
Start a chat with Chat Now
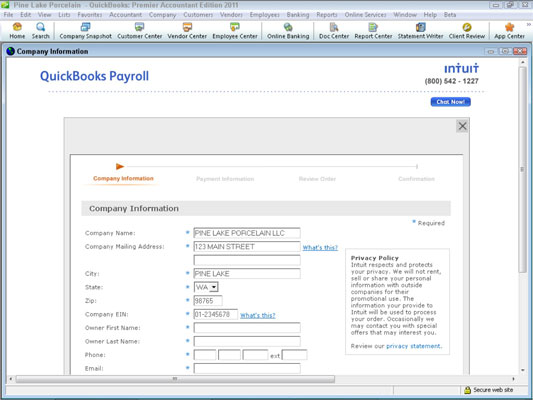pyautogui.click(x=450, y=102)
